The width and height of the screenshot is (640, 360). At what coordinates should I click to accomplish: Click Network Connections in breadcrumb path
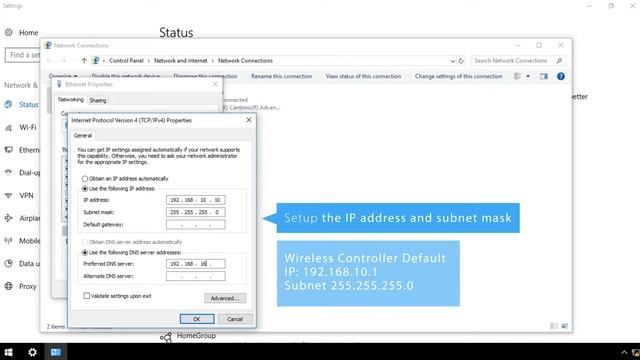point(245,61)
